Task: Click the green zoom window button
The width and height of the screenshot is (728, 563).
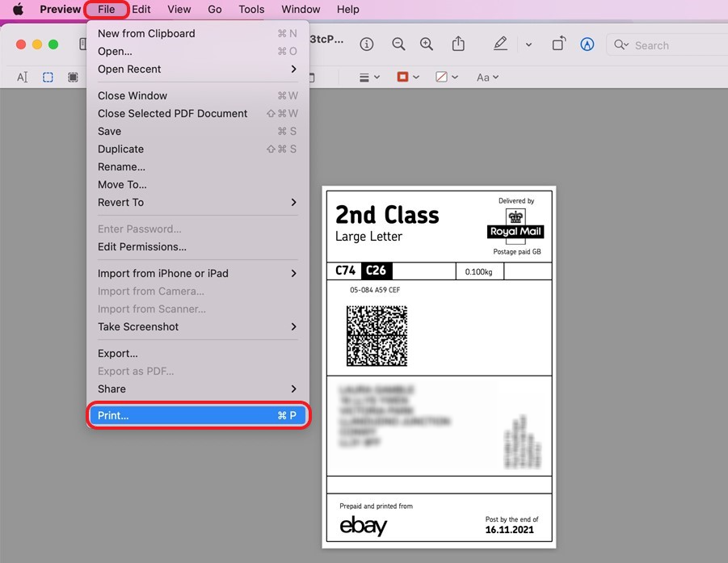Action: 53,44
